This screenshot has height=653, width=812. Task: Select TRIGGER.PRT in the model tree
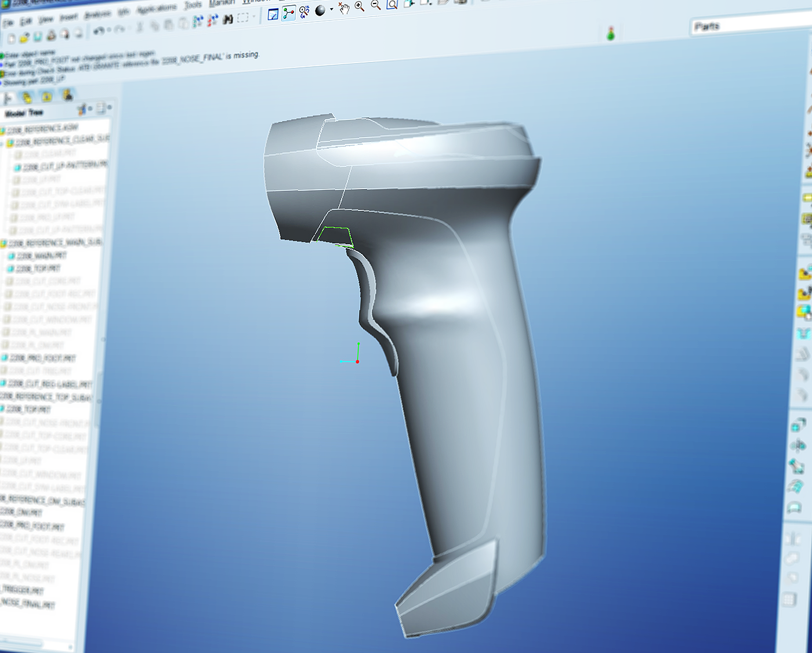[22, 590]
